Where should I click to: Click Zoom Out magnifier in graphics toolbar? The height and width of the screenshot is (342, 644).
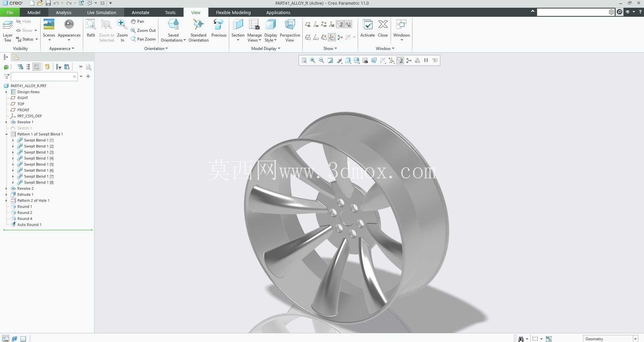click(x=321, y=60)
